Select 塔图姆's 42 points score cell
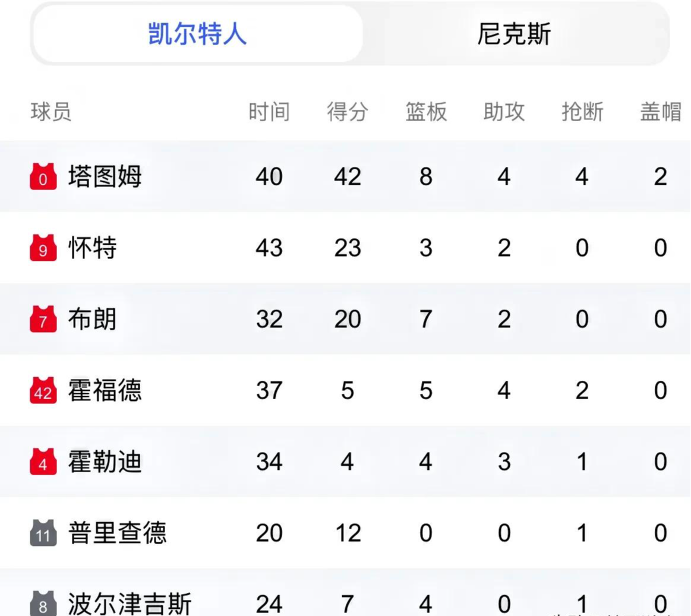The height and width of the screenshot is (616, 691). [347, 176]
